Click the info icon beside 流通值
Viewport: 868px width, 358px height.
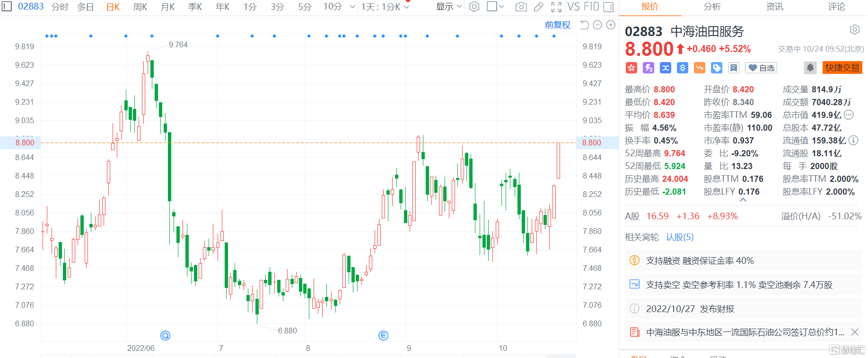853,140
